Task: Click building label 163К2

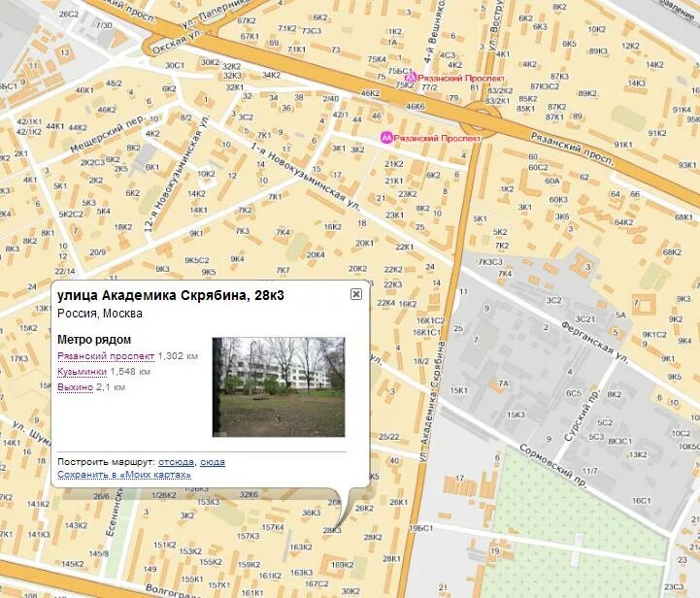Action: [301, 547]
